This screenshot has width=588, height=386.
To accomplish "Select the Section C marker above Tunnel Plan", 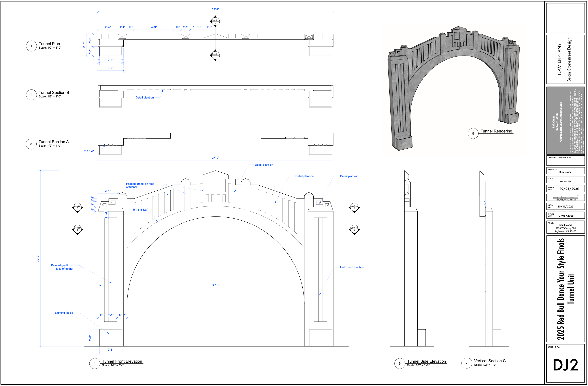I will pyautogui.click(x=216, y=21).
